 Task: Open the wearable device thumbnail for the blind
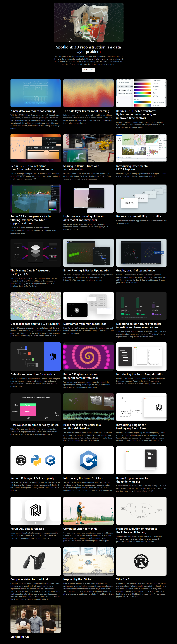point(36,561)
